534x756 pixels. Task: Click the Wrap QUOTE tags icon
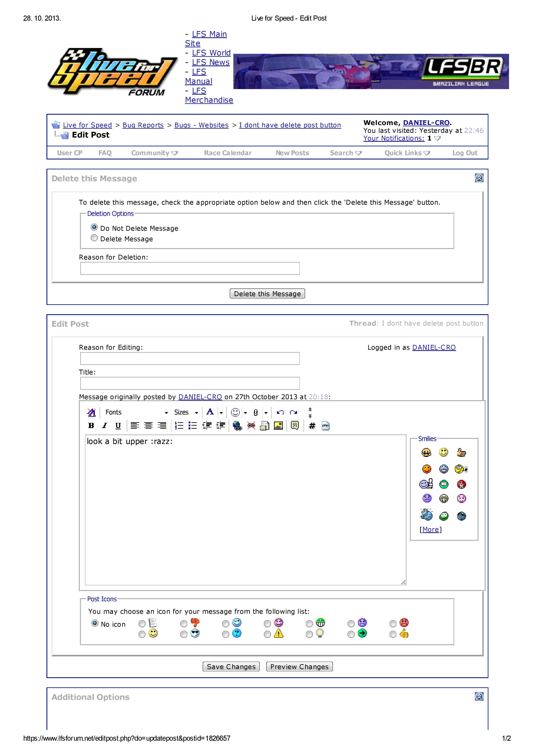click(295, 426)
